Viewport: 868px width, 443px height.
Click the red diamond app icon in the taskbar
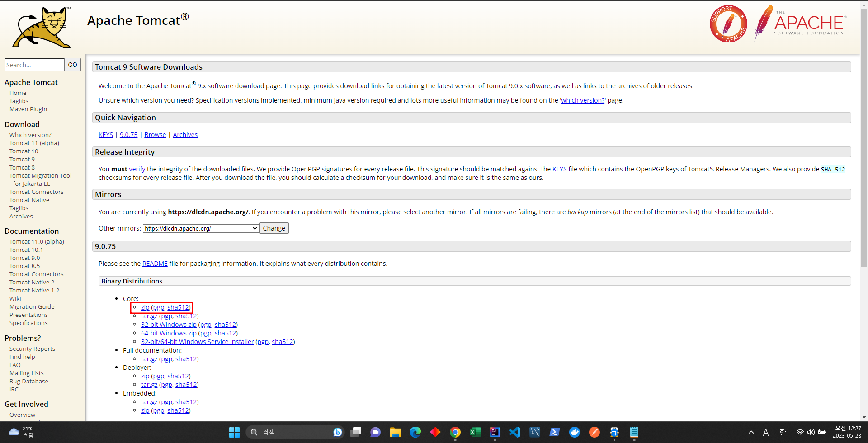(x=435, y=432)
